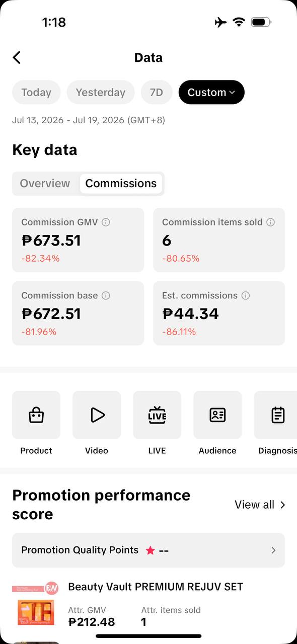Open the Beauty Vault PREMIUM REJUV SET thumbnail
The width and height of the screenshot is (297, 644).
tap(36, 604)
